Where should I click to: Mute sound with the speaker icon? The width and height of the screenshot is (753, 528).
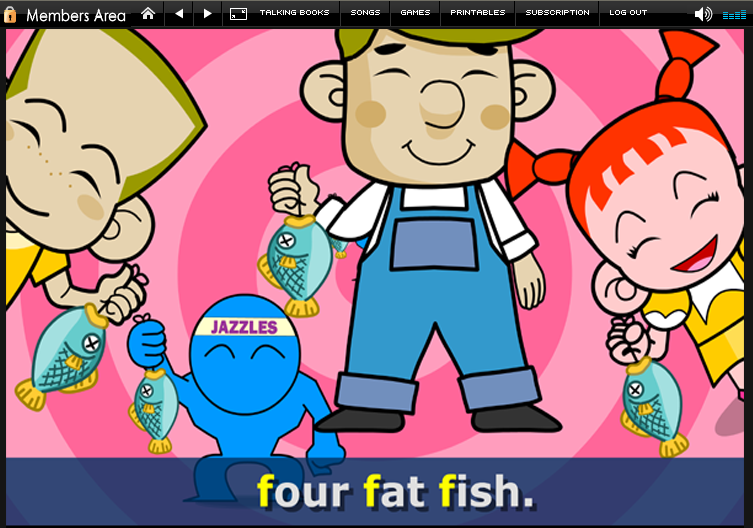[703, 14]
